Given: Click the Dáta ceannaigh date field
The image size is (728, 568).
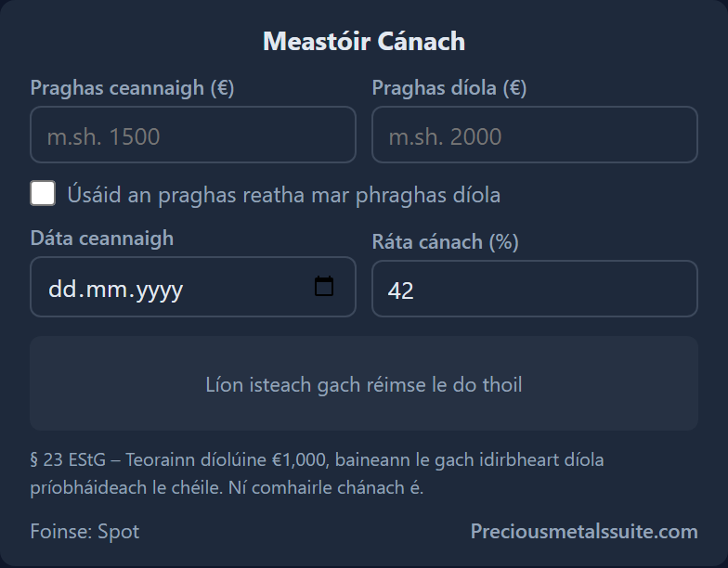Looking at the screenshot, I should (x=193, y=287).
